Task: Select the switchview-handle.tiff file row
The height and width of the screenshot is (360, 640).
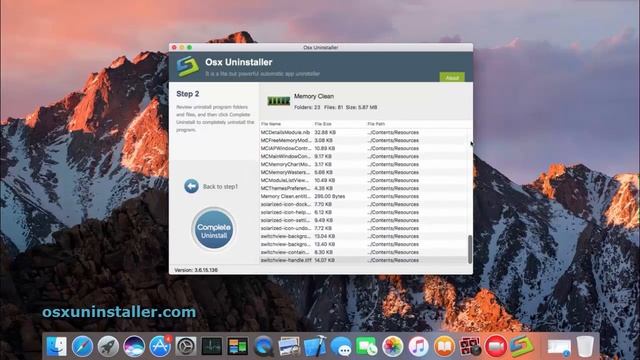Action: tap(363, 260)
